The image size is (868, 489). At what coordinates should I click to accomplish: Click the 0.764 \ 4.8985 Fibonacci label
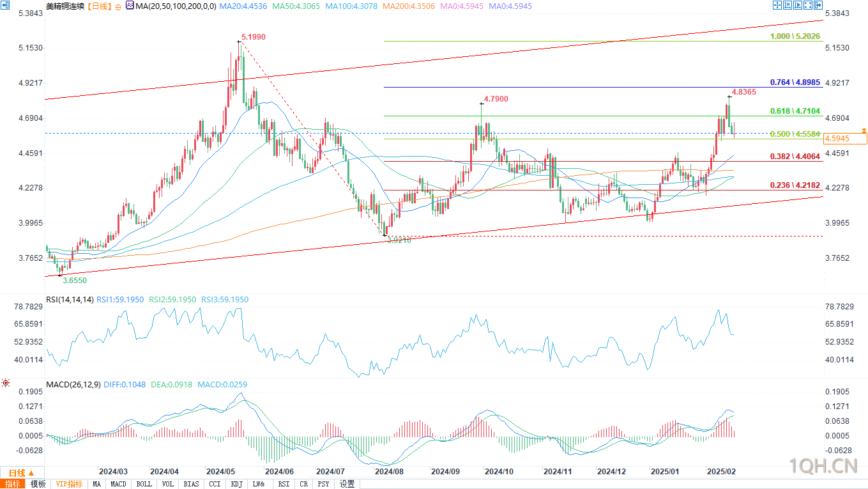(796, 82)
